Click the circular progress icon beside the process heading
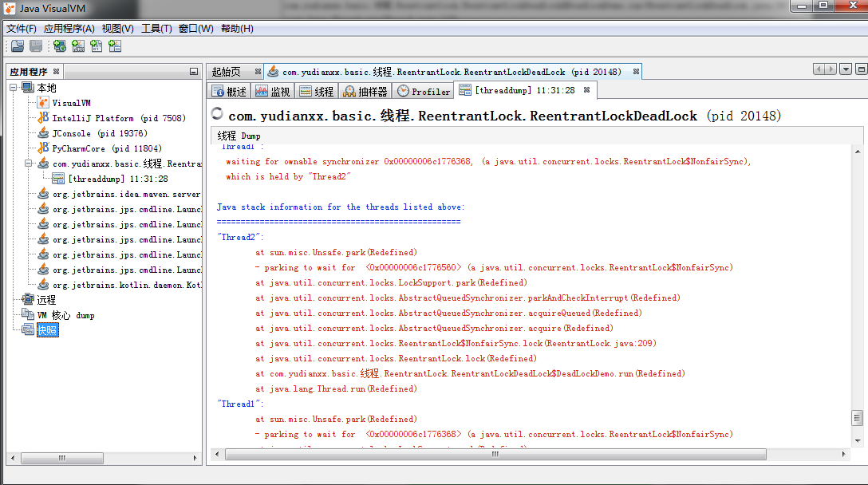Screen dimensions: 868x485 pyautogui.click(x=216, y=114)
